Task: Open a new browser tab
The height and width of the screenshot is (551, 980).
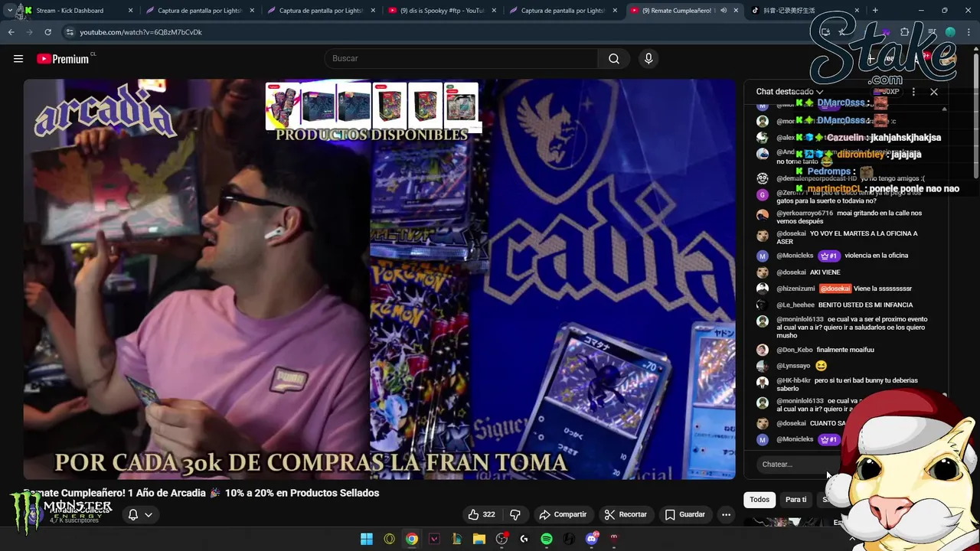Action: point(875,11)
